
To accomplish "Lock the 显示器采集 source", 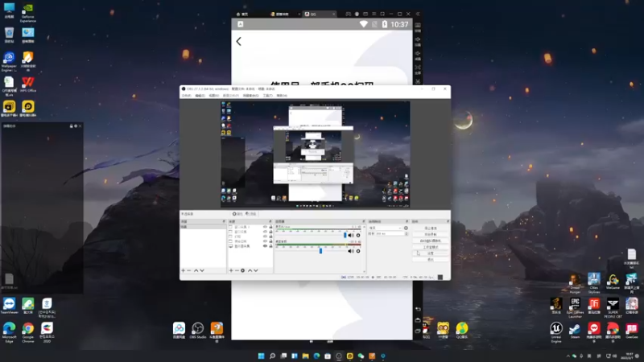I will (x=270, y=246).
